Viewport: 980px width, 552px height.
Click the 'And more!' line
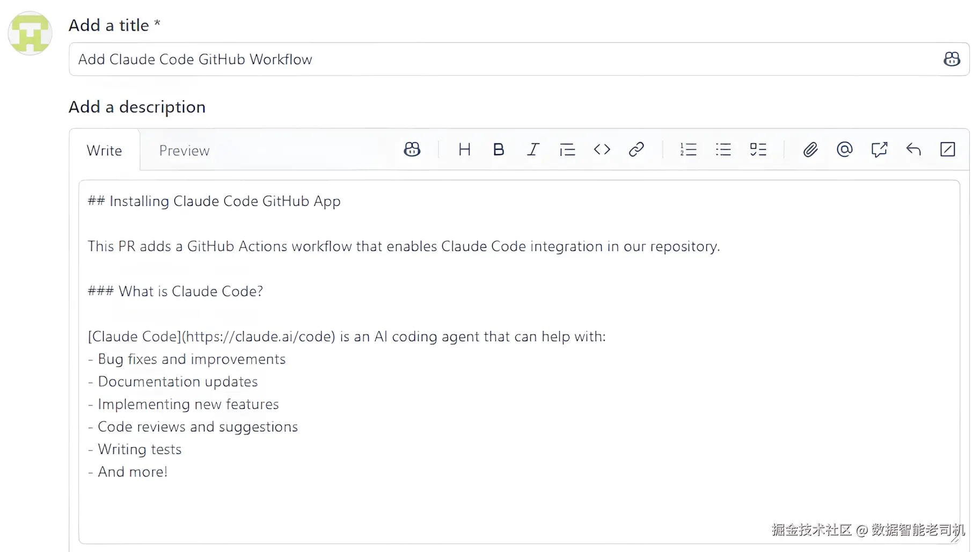[128, 472]
